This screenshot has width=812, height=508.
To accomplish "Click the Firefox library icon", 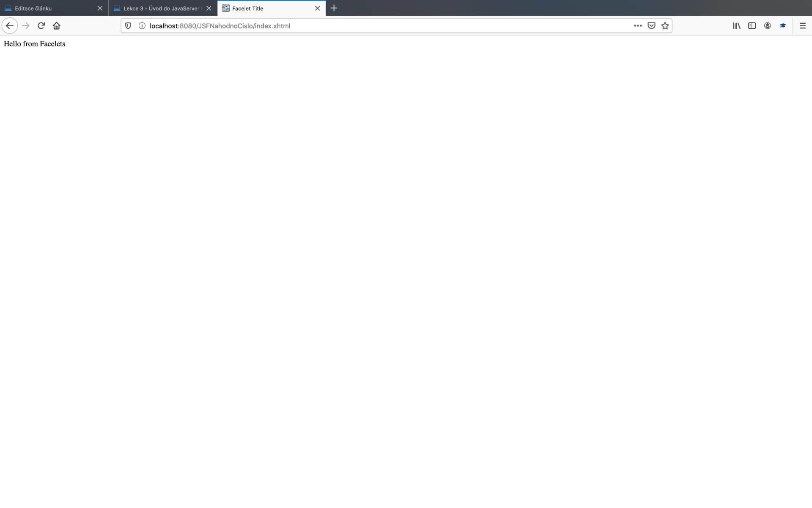I will [x=737, y=26].
